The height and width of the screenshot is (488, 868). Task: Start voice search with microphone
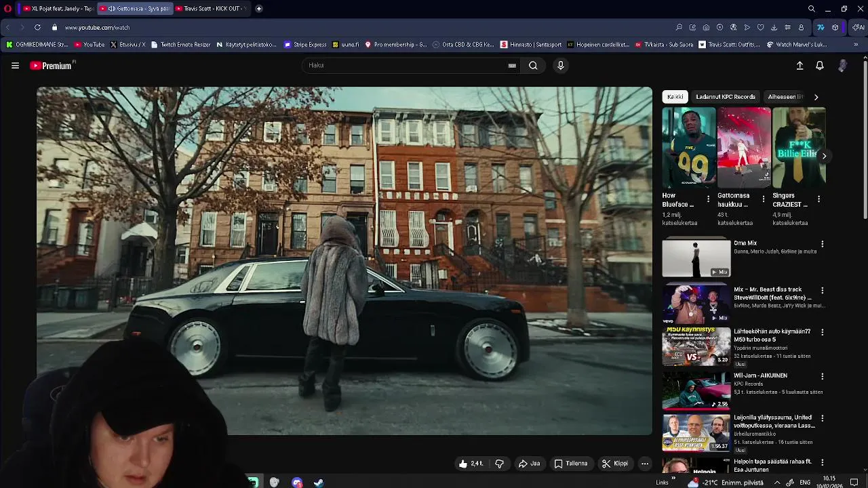pyautogui.click(x=560, y=66)
